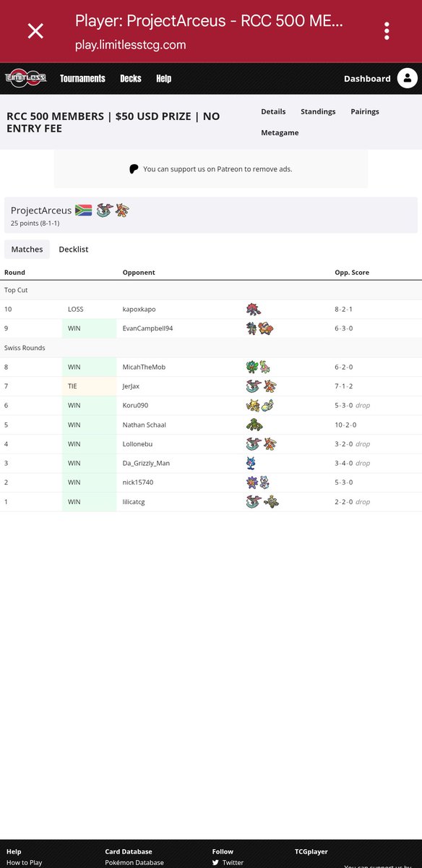This screenshot has width=422, height=868.
Task: Click the Patreon logo icon
Action: (x=134, y=169)
